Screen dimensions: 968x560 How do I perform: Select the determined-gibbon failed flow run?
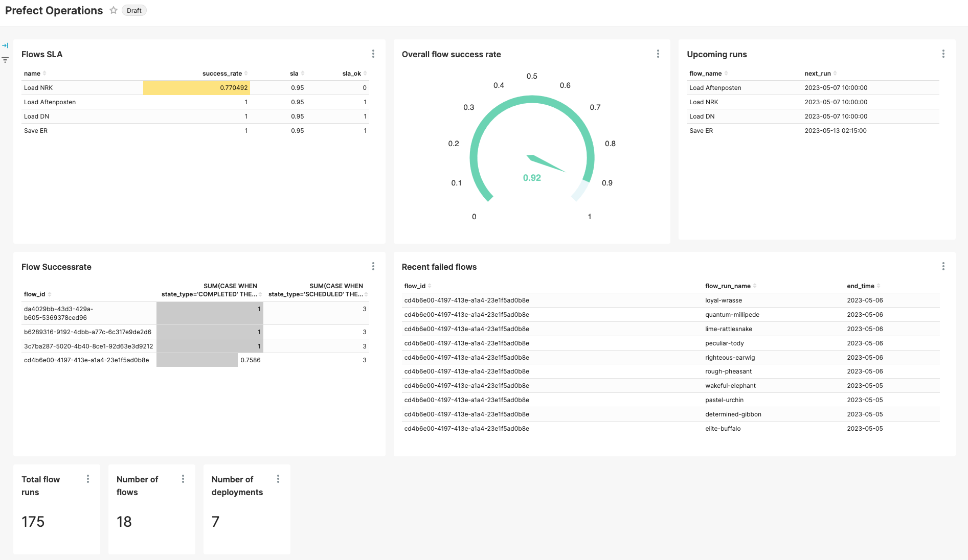coord(733,414)
